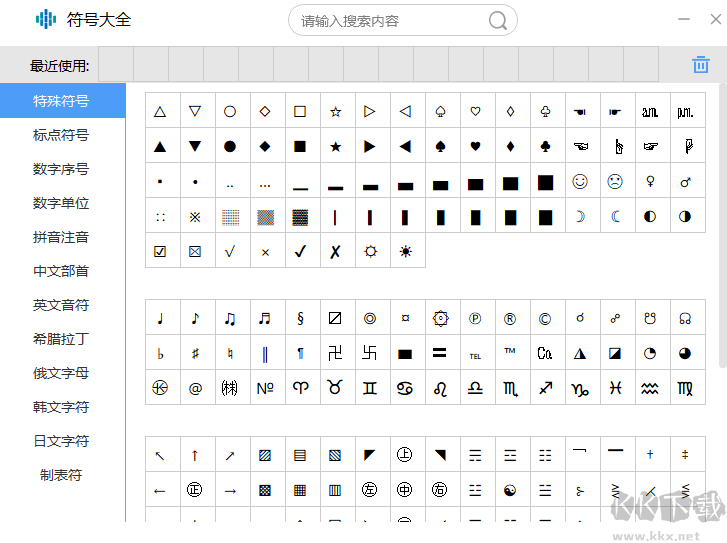
Task: Select the registered trademark ®
Action: click(510, 319)
